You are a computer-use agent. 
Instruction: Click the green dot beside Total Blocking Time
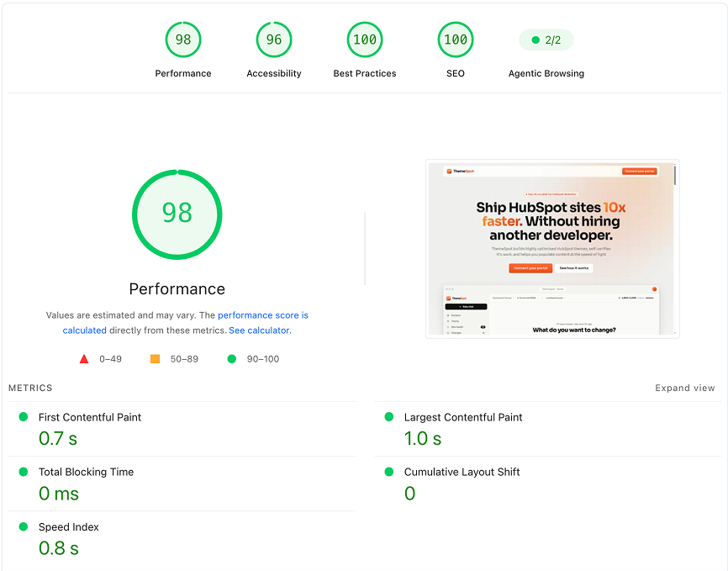pyautogui.click(x=24, y=472)
